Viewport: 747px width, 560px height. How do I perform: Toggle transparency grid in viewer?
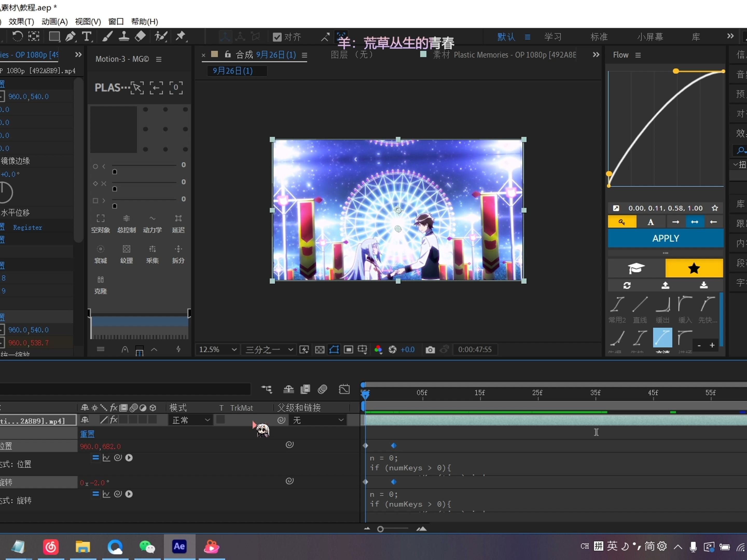320,350
